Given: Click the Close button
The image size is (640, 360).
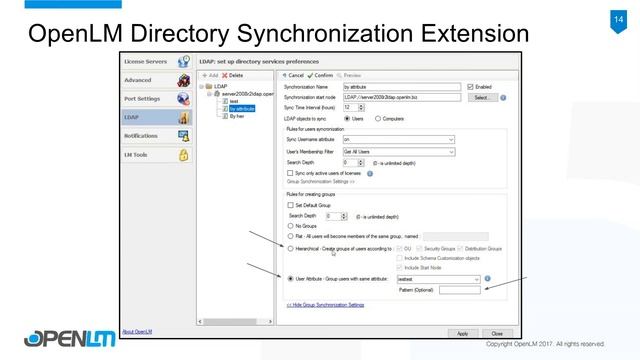Looking at the screenshot, I should (x=497, y=333).
